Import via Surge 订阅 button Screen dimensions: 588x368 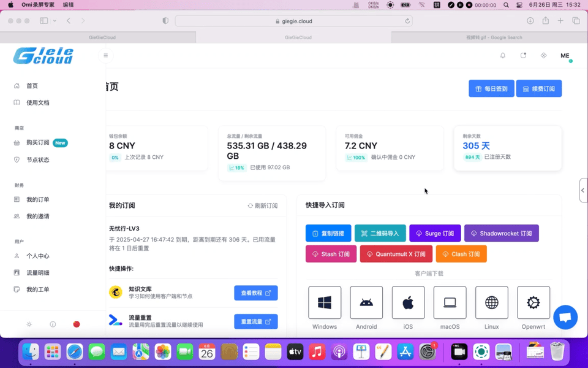coord(435,233)
